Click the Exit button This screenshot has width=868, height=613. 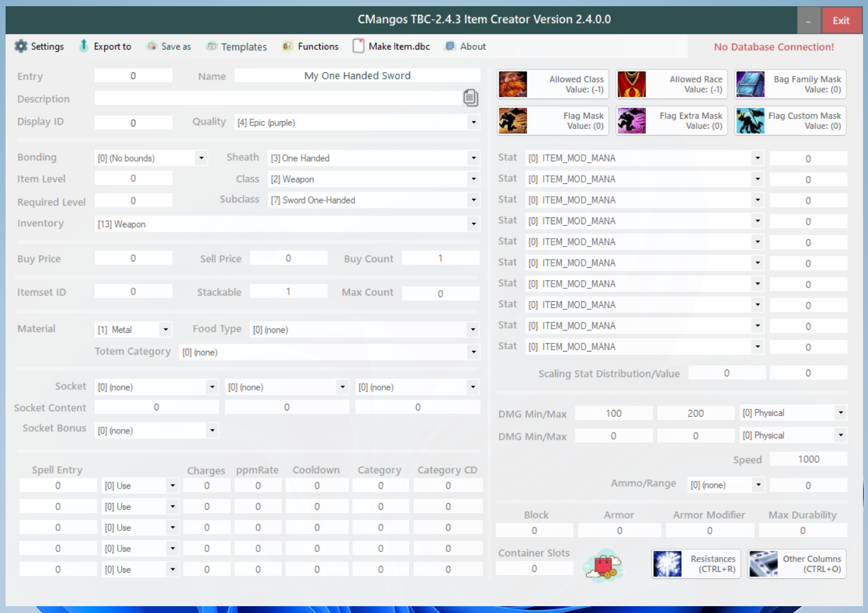coord(841,20)
